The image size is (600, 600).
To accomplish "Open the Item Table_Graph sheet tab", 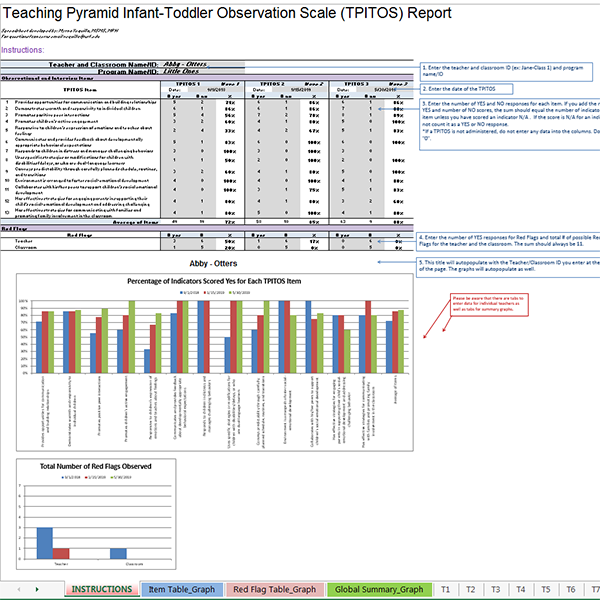I will 182,589.
